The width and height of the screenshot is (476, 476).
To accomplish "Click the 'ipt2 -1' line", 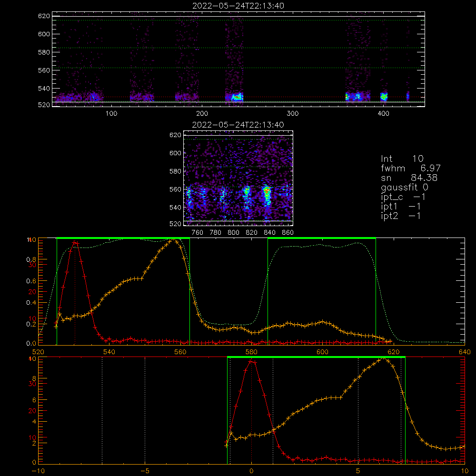I will (401, 216).
